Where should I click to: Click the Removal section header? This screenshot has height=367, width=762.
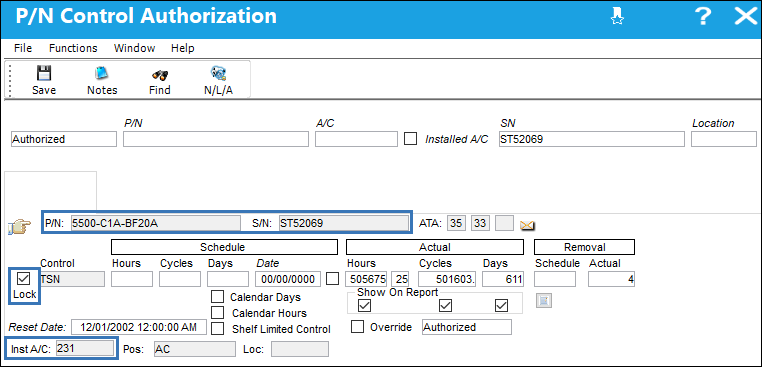(585, 247)
